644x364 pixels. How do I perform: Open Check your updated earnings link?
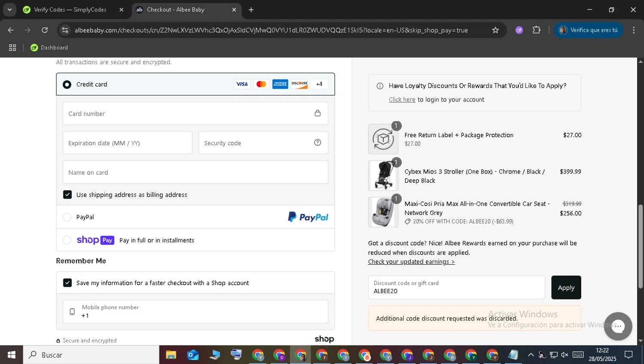click(x=411, y=262)
